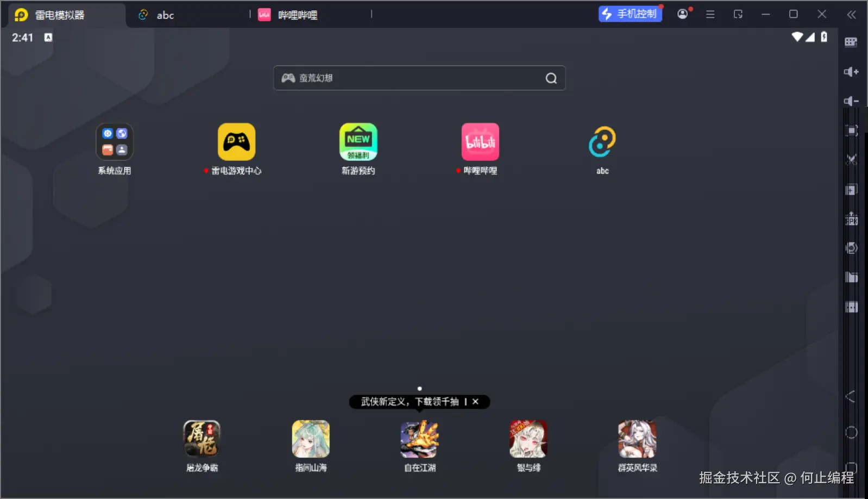Click the volume down sidebar icon
Viewport: 868px width, 499px height.
(851, 101)
